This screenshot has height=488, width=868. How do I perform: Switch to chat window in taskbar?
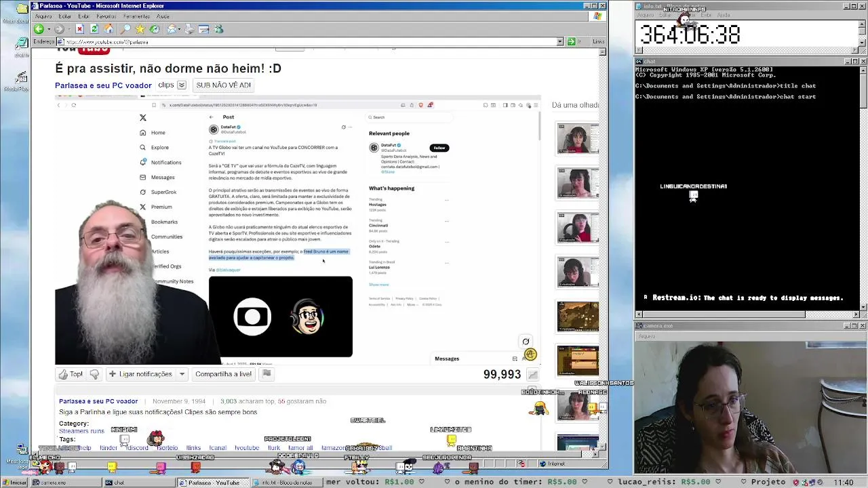tap(138, 483)
